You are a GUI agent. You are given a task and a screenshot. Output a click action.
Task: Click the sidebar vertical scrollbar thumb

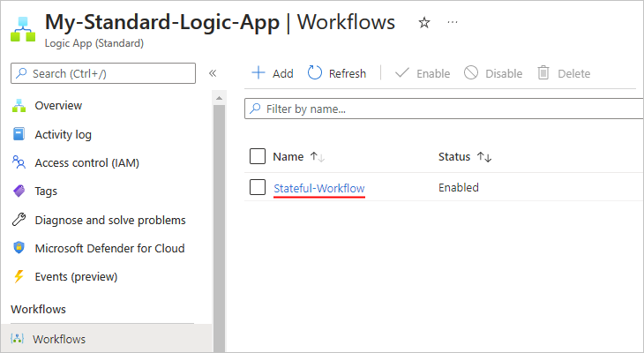[219, 228]
